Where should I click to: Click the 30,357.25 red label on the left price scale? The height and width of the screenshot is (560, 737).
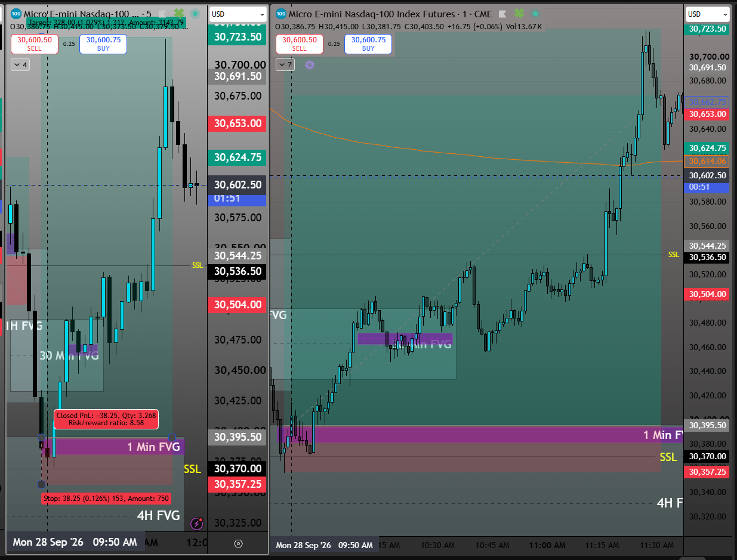pyautogui.click(x=238, y=484)
